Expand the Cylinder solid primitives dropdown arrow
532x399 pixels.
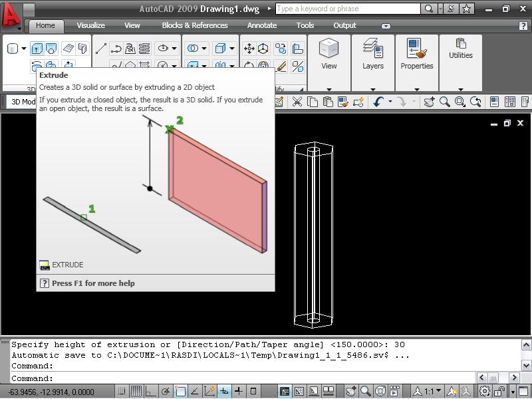[x=24, y=49]
